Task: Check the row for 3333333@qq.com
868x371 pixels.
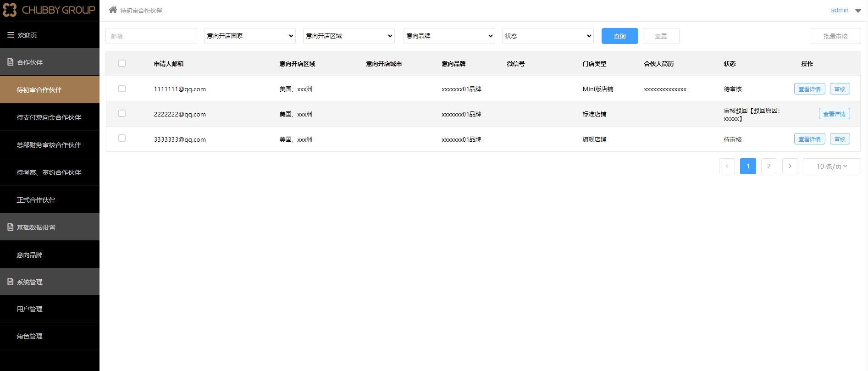Action: click(122, 138)
